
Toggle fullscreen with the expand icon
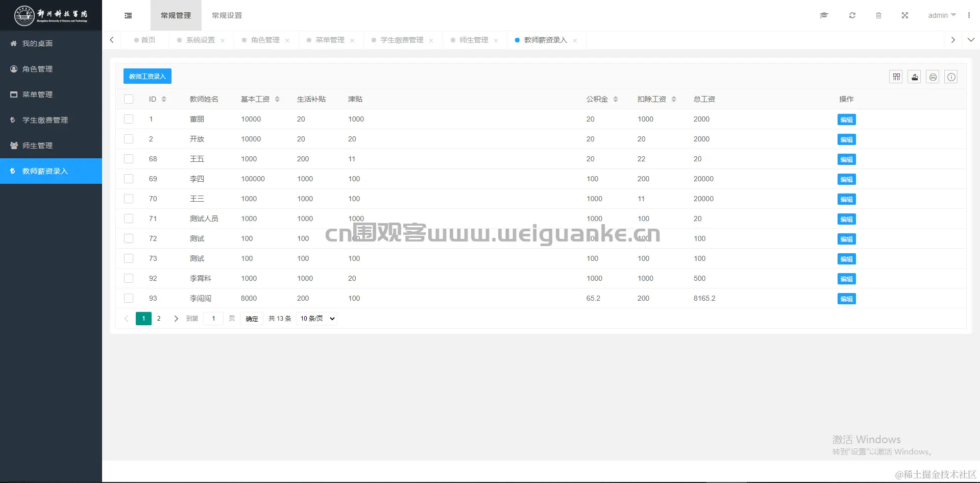click(x=904, y=15)
